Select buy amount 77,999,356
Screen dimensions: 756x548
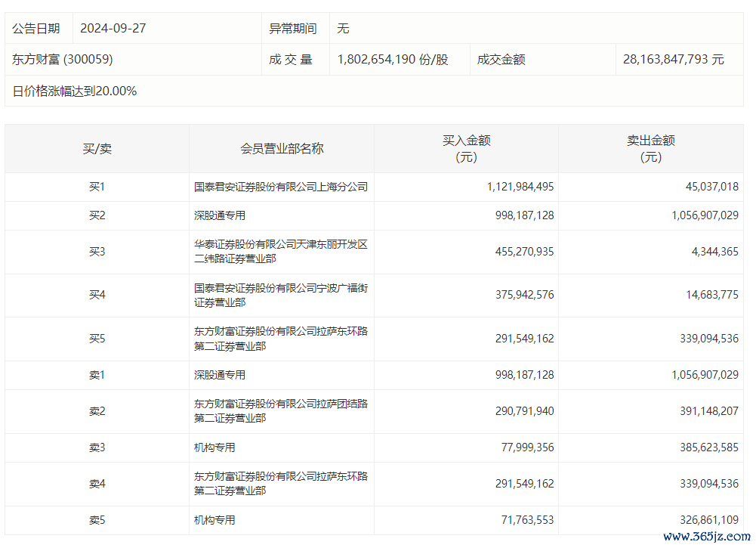tap(527, 447)
